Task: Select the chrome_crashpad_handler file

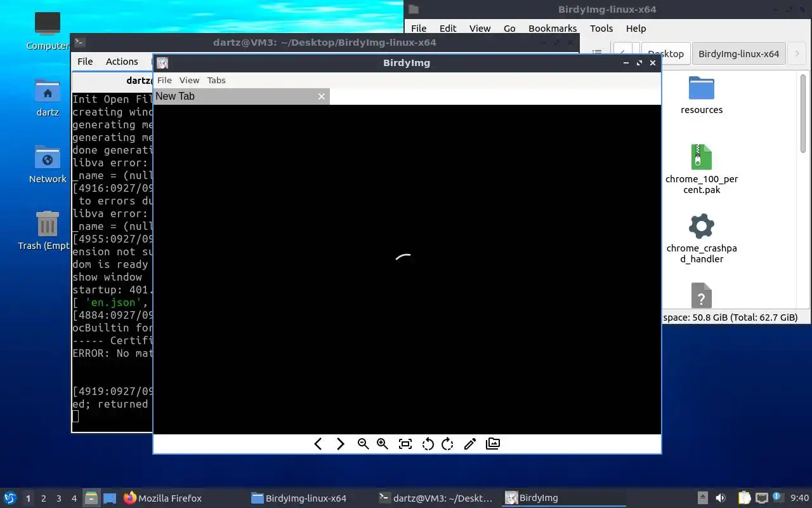Action: point(702,239)
